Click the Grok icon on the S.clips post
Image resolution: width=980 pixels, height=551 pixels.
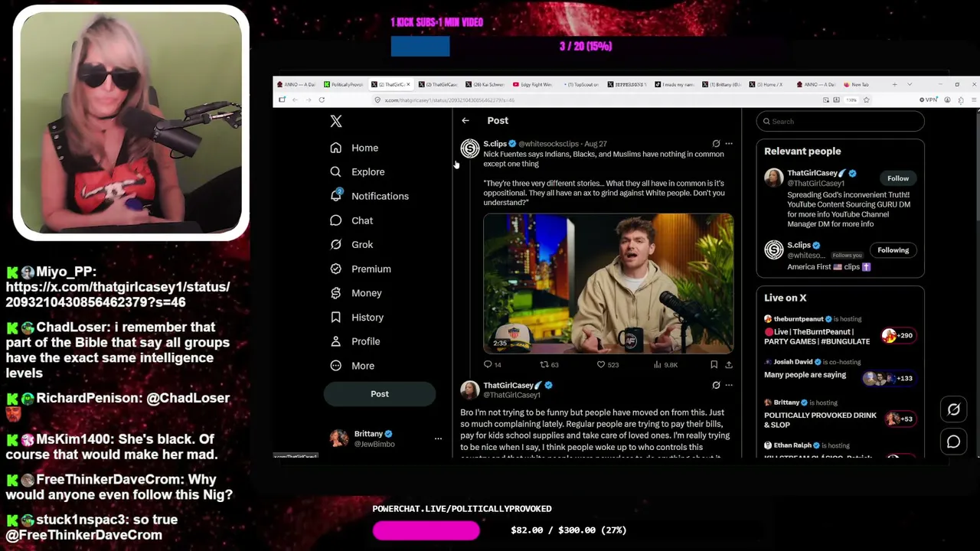click(x=716, y=144)
